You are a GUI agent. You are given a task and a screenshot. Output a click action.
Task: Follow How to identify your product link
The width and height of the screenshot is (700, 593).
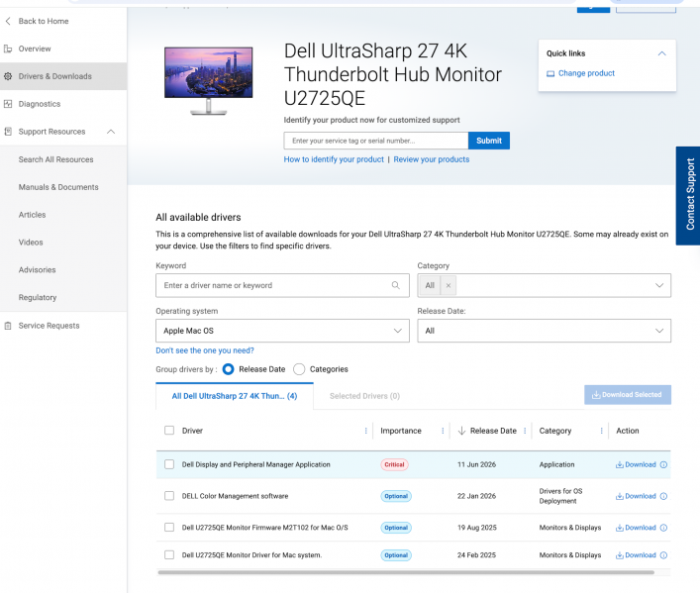(334, 159)
